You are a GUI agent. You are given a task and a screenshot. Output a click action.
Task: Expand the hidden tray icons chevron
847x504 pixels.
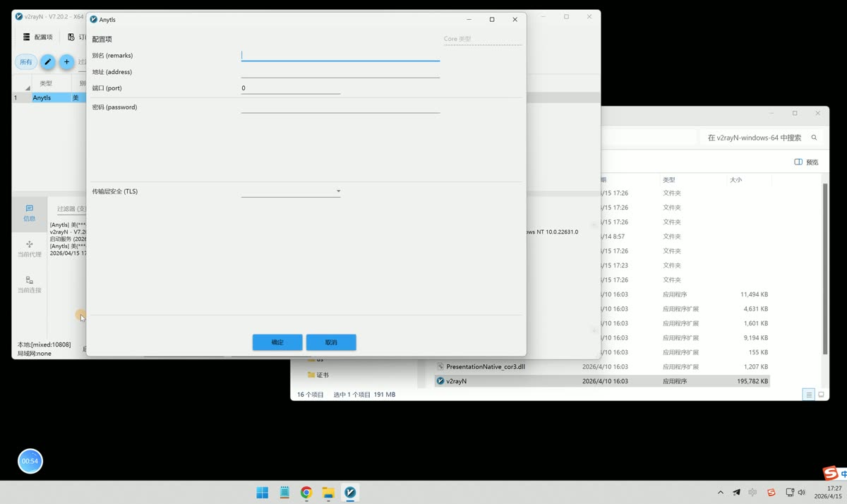(x=720, y=493)
